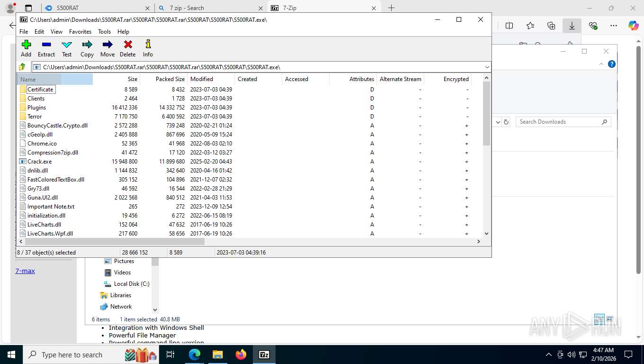
Task: Open the Info properties icon
Action: pyautogui.click(x=148, y=44)
